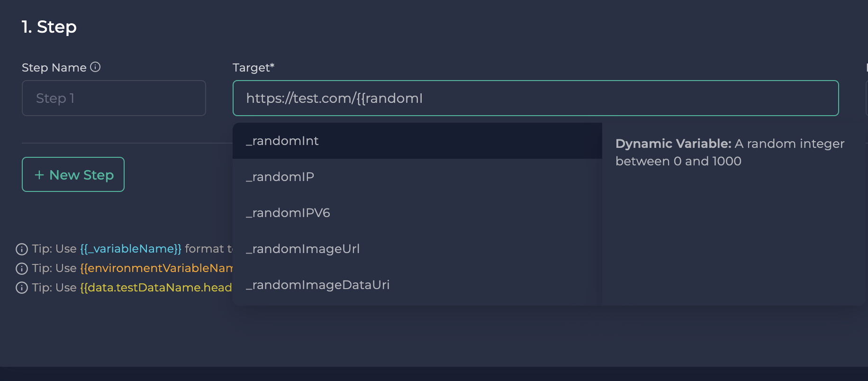
Task: Click the "Target*" field label
Action: click(x=253, y=68)
